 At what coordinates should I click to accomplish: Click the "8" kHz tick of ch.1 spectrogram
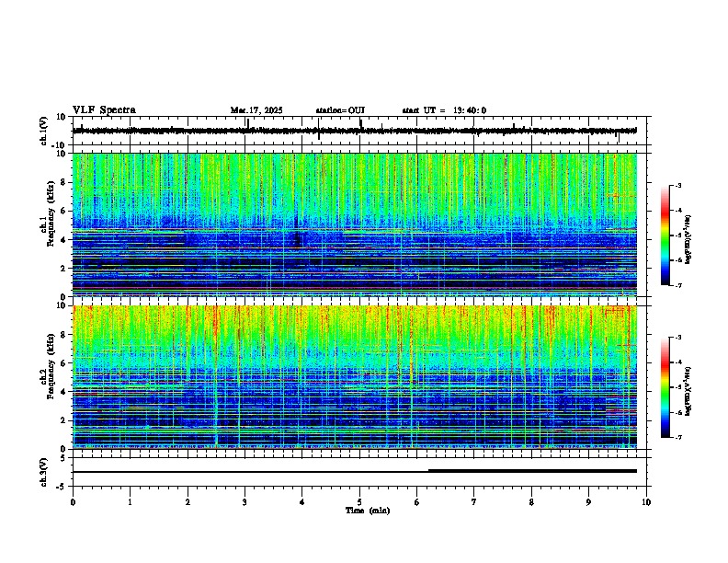point(63,182)
